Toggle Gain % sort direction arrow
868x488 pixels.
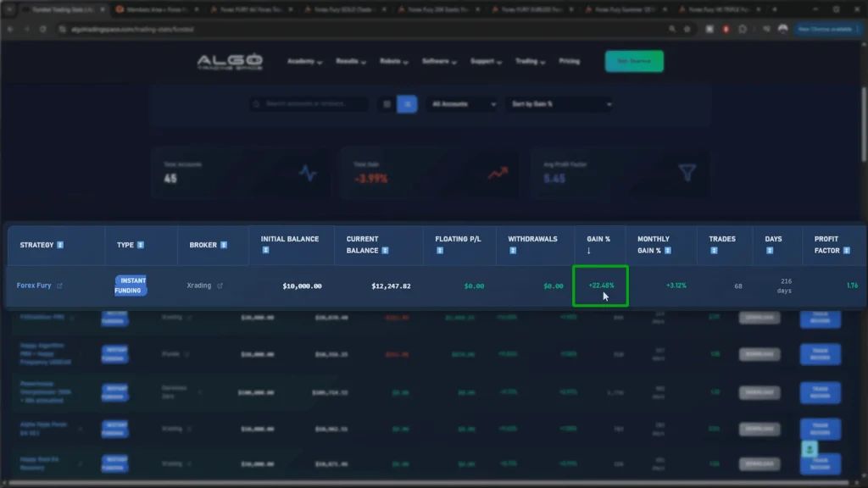589,251
